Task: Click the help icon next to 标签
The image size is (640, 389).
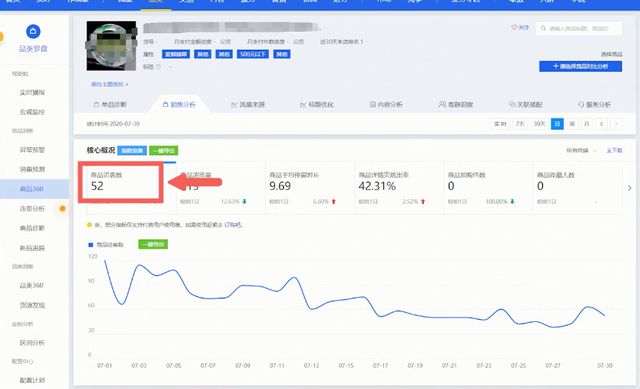Action: coord(158,67)
